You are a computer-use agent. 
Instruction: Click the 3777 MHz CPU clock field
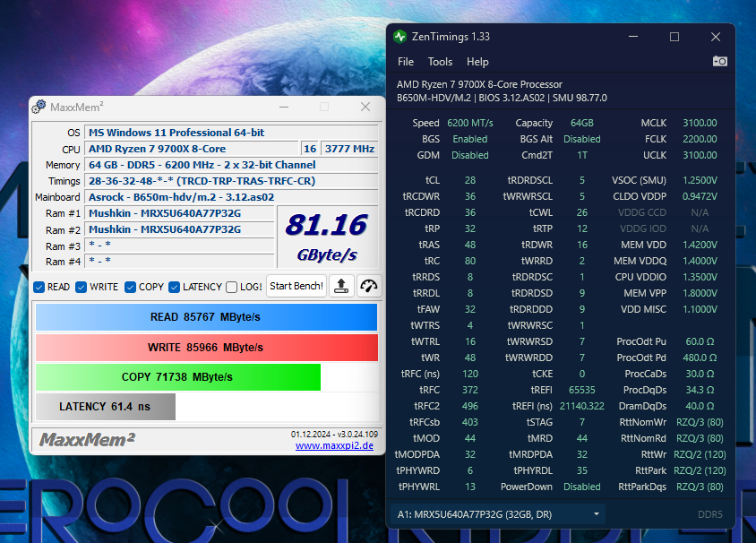(x=349, y=149)
